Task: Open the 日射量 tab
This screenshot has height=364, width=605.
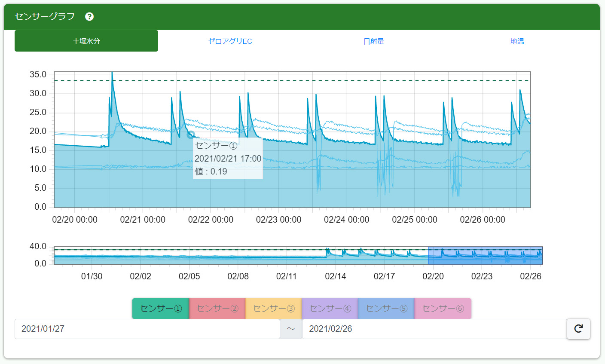Action: (374, 41)
